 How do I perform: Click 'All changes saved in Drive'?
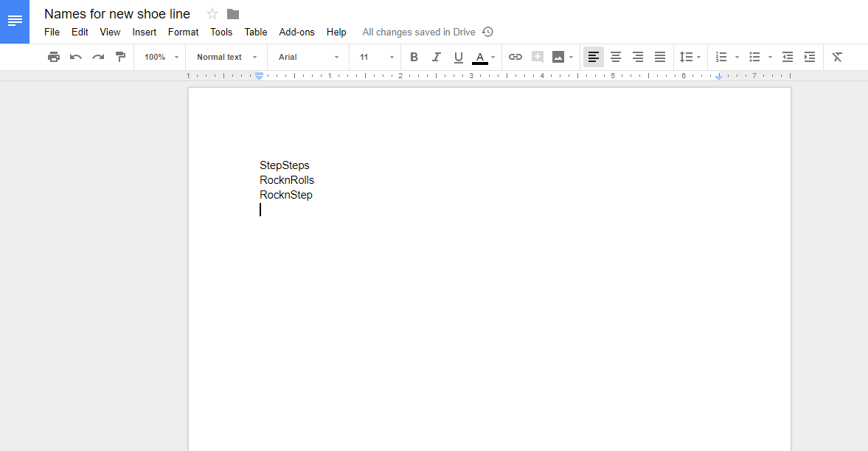point(417,32)
